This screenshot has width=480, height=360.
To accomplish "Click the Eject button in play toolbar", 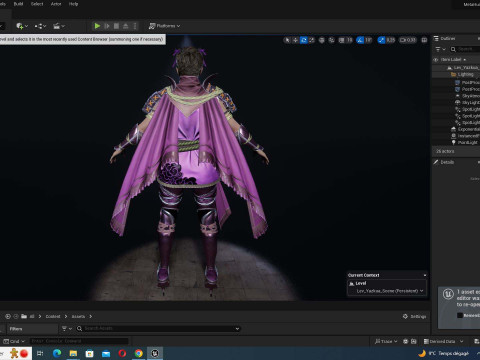I will click(x=126, y=26).
